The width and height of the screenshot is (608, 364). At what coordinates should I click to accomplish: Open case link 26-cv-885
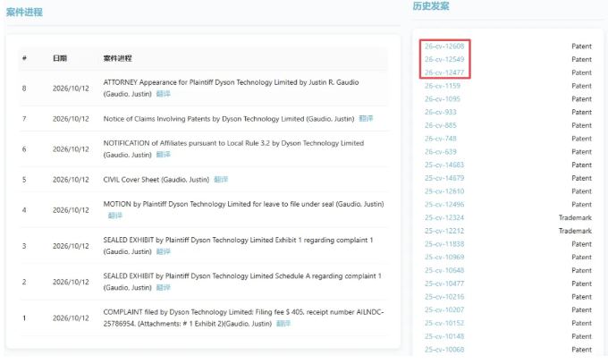point(441,125)
